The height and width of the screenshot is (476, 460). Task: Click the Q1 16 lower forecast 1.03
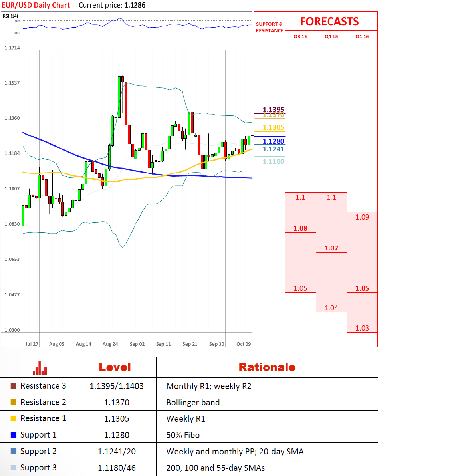pyautogui.click(x=362, y=328)
